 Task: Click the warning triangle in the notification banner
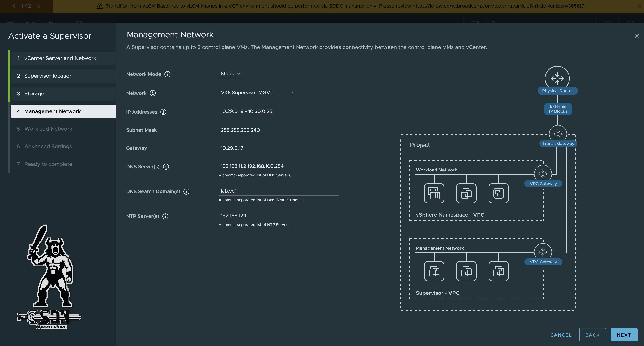99,6
